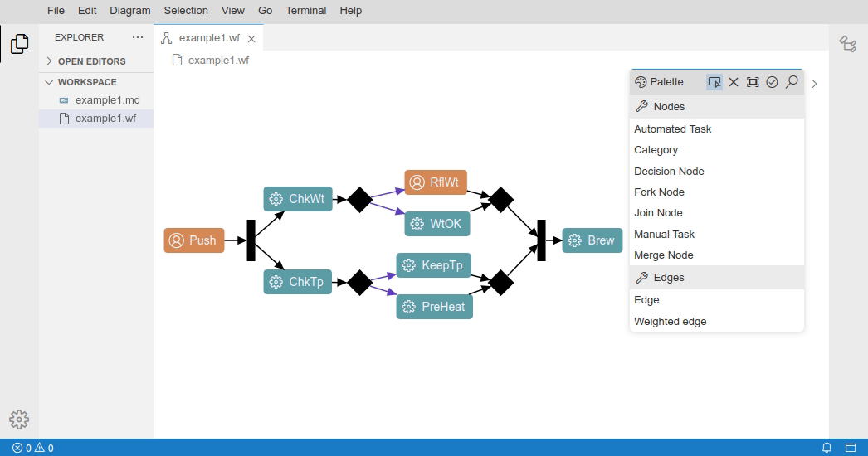Expand the Open Editors section

91,61
